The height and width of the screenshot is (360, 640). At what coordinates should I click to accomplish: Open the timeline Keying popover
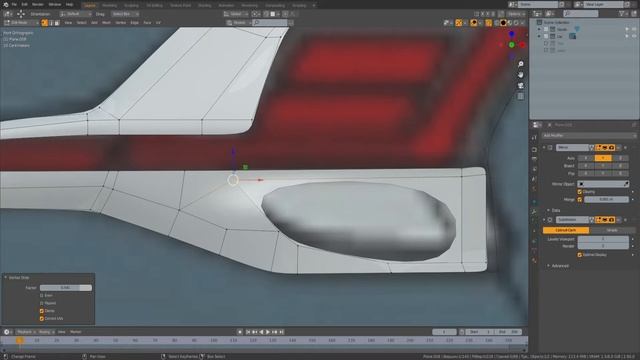pyautogui.click(x=46, y=332)
